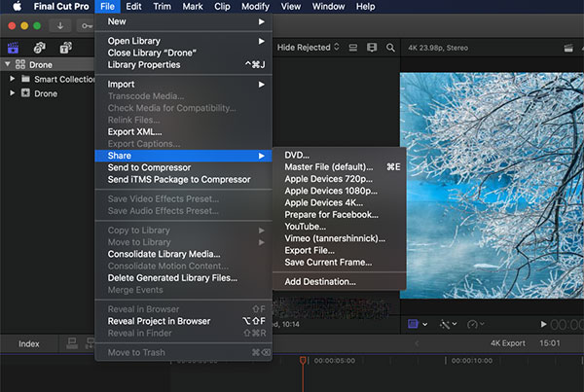The width and height of the screenshot is (584, 392).
Task: Show the Titles and Generators sidebar icon
Action: (66, 48)
